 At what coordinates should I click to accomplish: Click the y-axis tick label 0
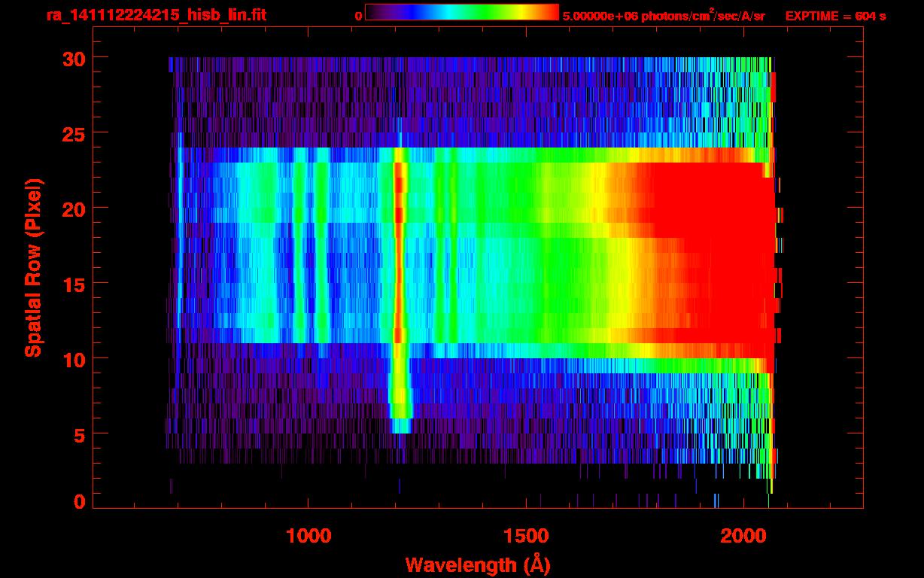click(78, 502)
